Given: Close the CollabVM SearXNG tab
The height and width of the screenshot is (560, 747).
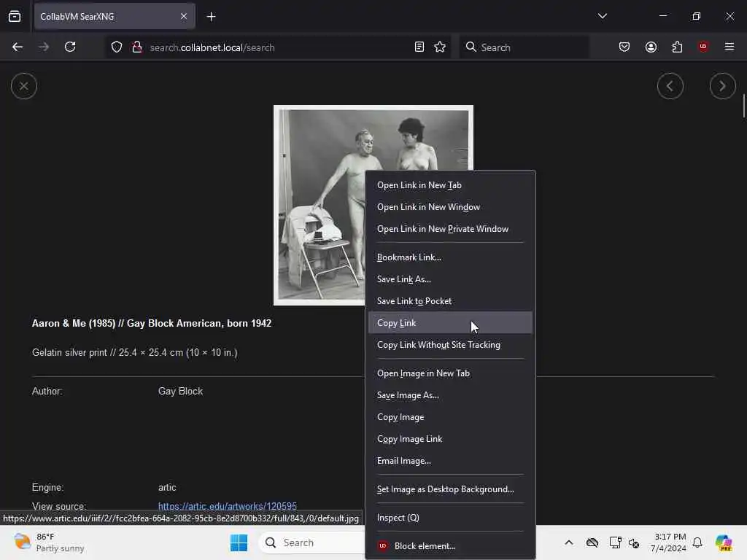Looking at the screenshot, I should (184, 17).
